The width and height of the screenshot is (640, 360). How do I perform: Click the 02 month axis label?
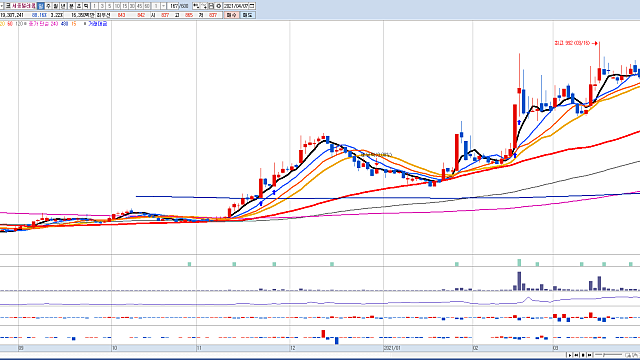(476, 348)
